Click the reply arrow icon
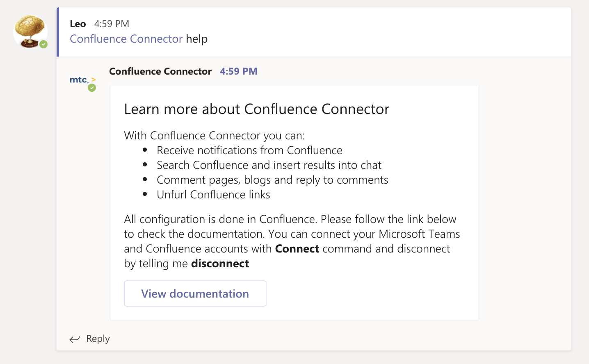The height and width of the screenshot is (364, 589). (x=75, y=339)
